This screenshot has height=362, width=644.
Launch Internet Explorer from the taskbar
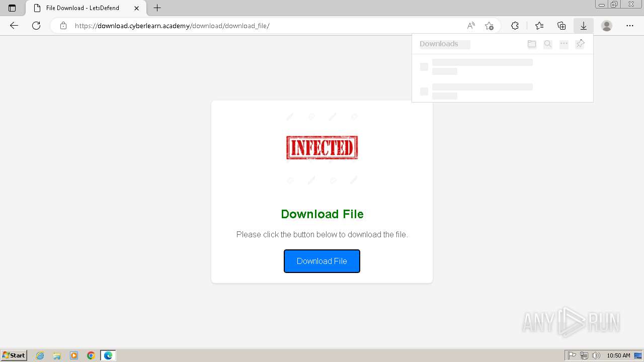(x=40, y=355)
